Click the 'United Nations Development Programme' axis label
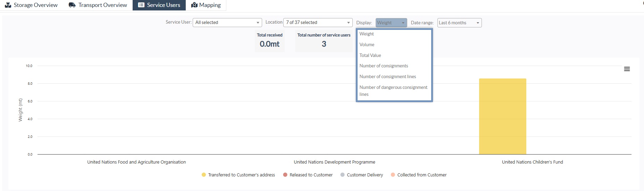Image resolution: width=644 pixels, height=191 pixels. (x=334, y=162)
